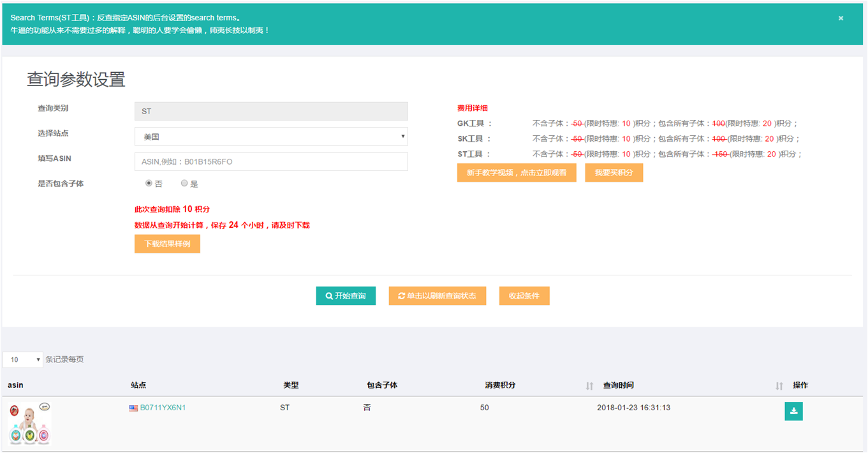
Task: Click the refresh icon on the refresh status button
Action: (401, 296)
